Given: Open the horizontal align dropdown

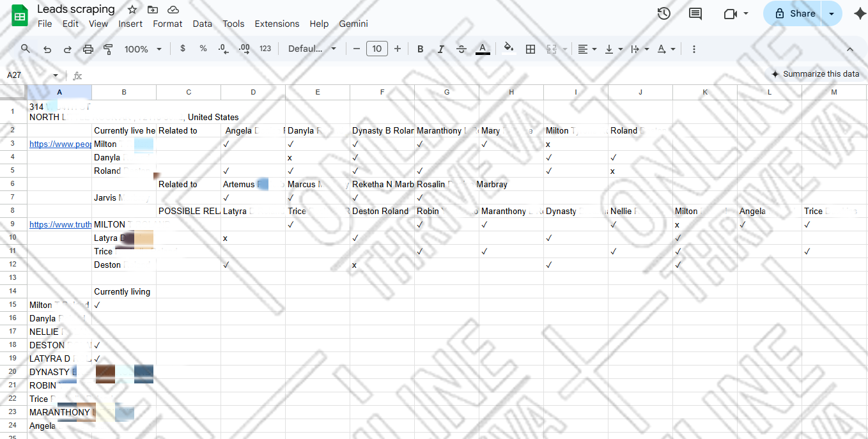Looking at the screenshot, I should pyautogui.click(x=587, y=49).
